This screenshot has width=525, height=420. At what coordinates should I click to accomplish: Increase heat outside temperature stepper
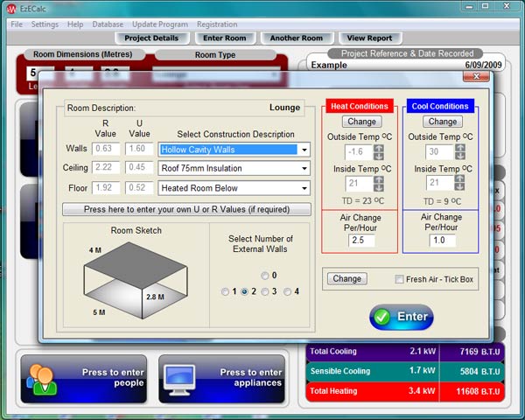(x=379, y=147)
